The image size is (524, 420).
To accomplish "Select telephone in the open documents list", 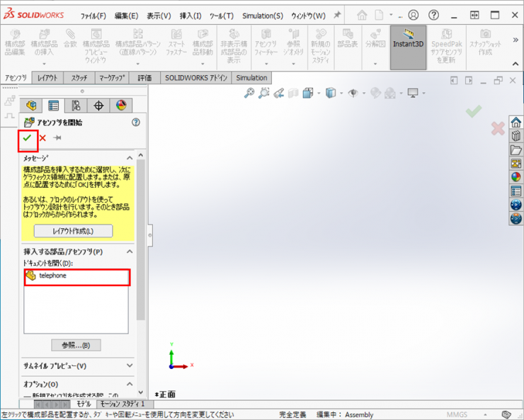I will tap(52, 276).
